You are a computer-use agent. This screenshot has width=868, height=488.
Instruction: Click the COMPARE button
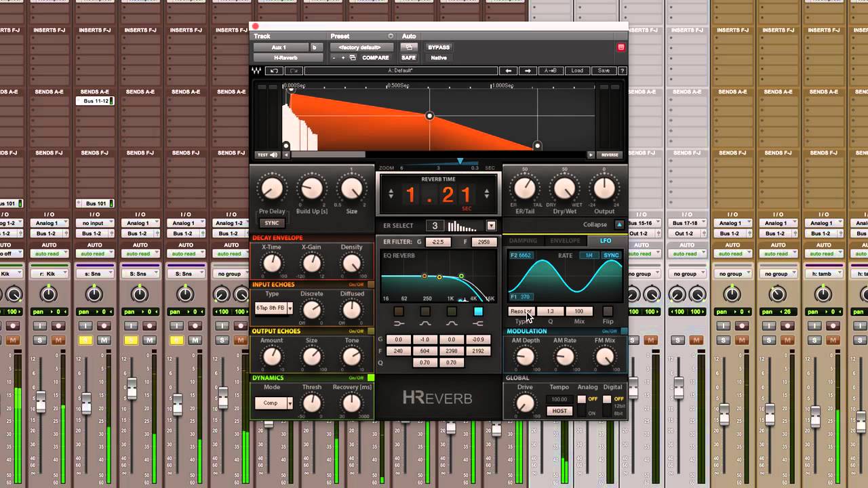(375, 58)
